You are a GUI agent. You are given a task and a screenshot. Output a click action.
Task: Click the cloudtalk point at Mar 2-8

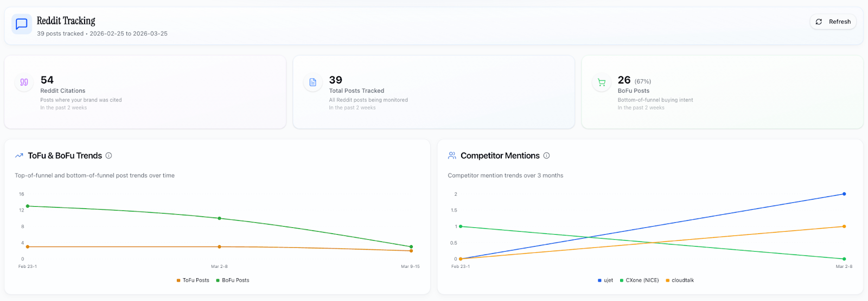click(x=844, y=227)
